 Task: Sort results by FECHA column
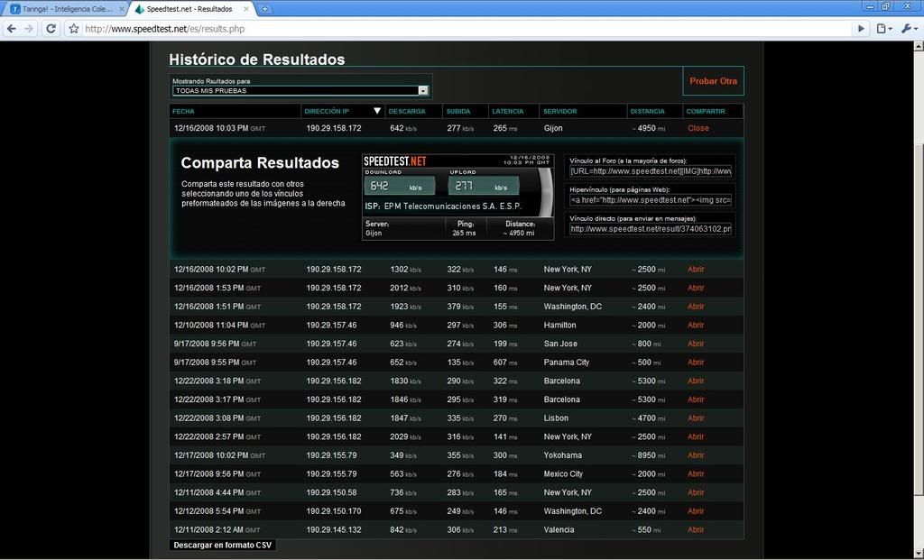tap(183, 111)
